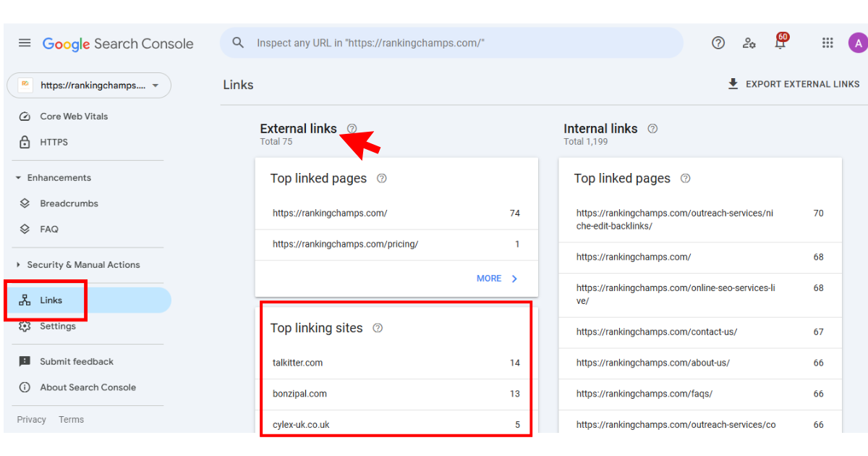Click Submit feedback
Viewport: 868px width, 456px height.
[x=86, y=361]
